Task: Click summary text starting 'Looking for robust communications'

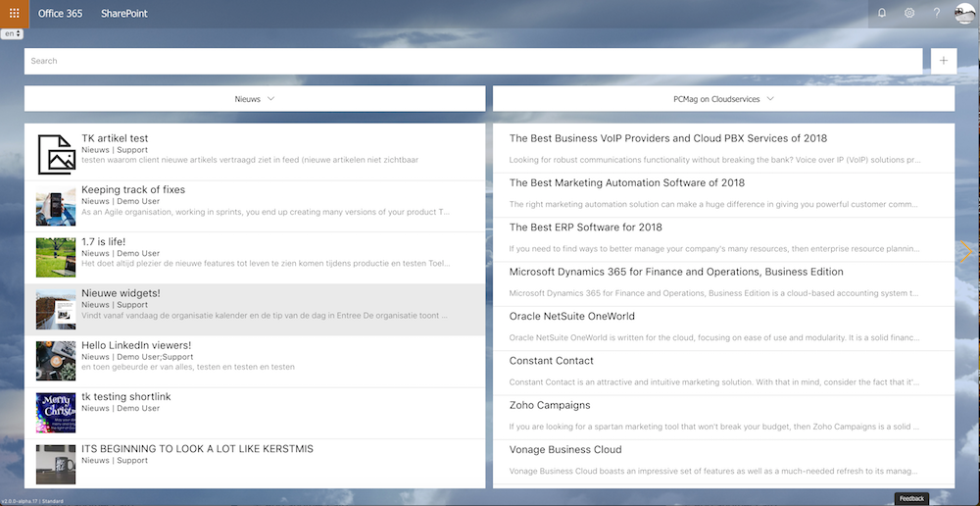Action: point(714,160)
